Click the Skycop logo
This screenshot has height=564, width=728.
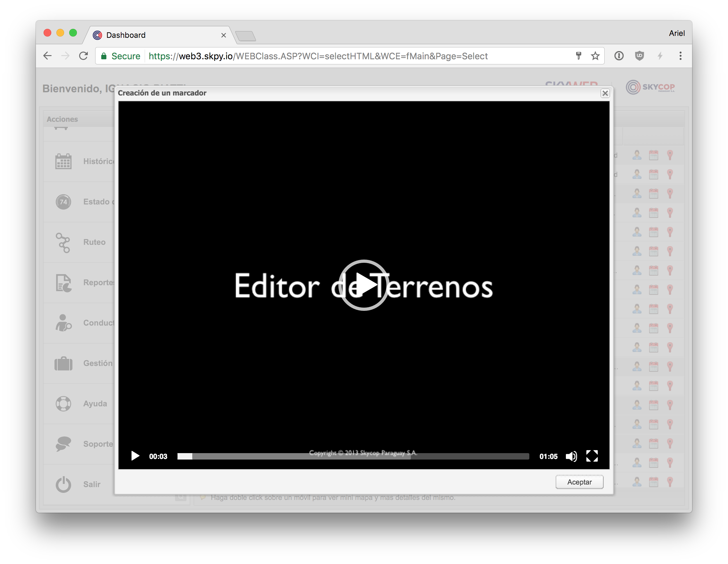(650, 88)
